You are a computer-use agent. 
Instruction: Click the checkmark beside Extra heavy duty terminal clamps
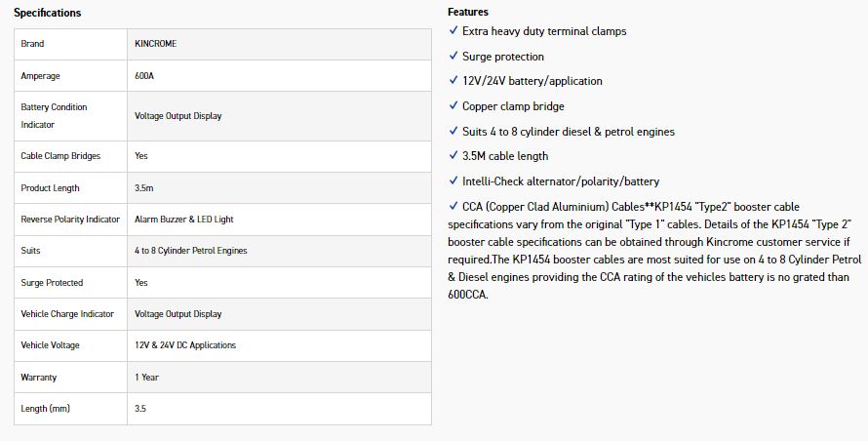tap(454, 31)
